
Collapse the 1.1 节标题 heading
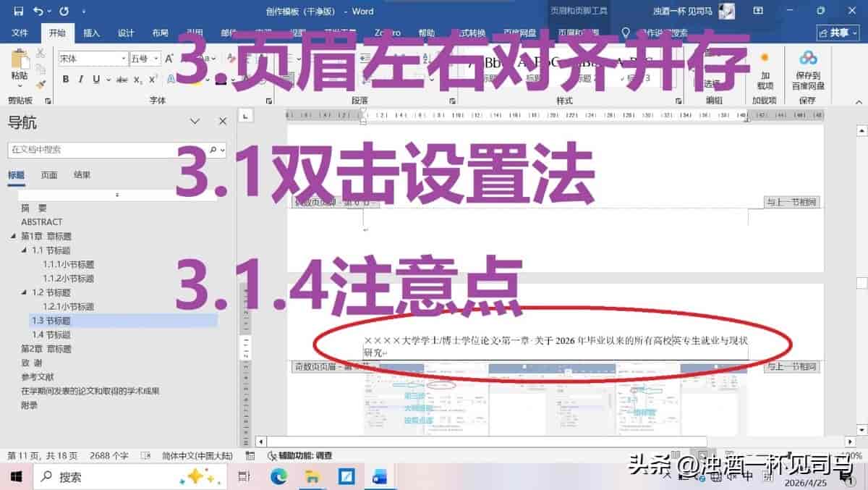[24, 250]
